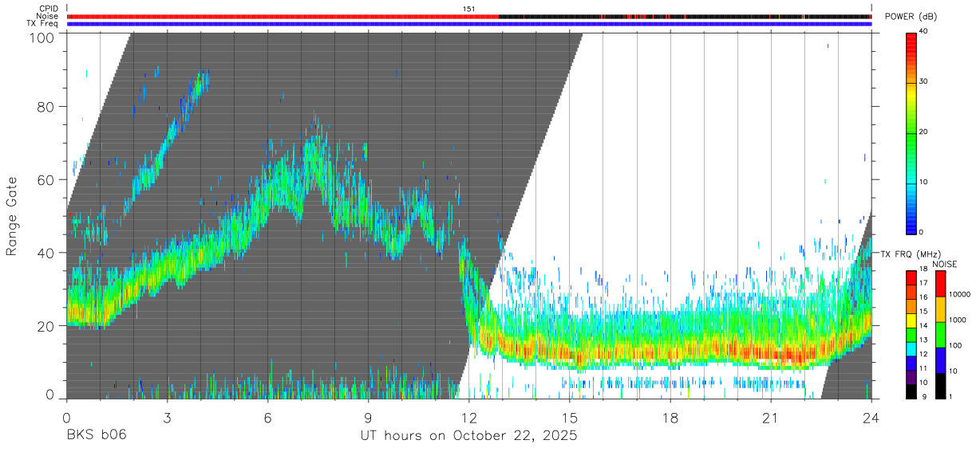Pick the red top NOISE legend swatch
980x452 pixels.
click(x=940, y=284)
